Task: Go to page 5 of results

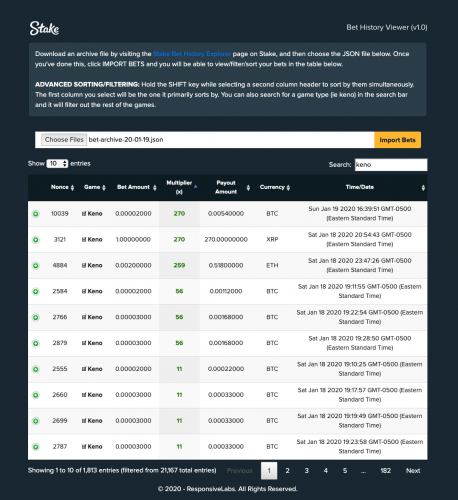Action: coord(345,471)
